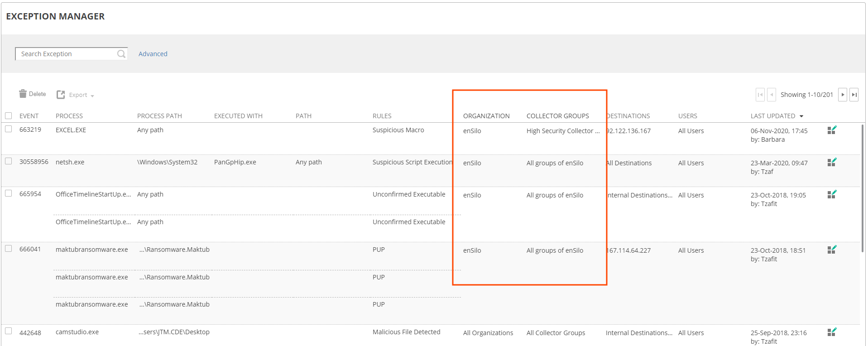Click the Delete trash icon
868x346 pixels.
tap(23, 94)
